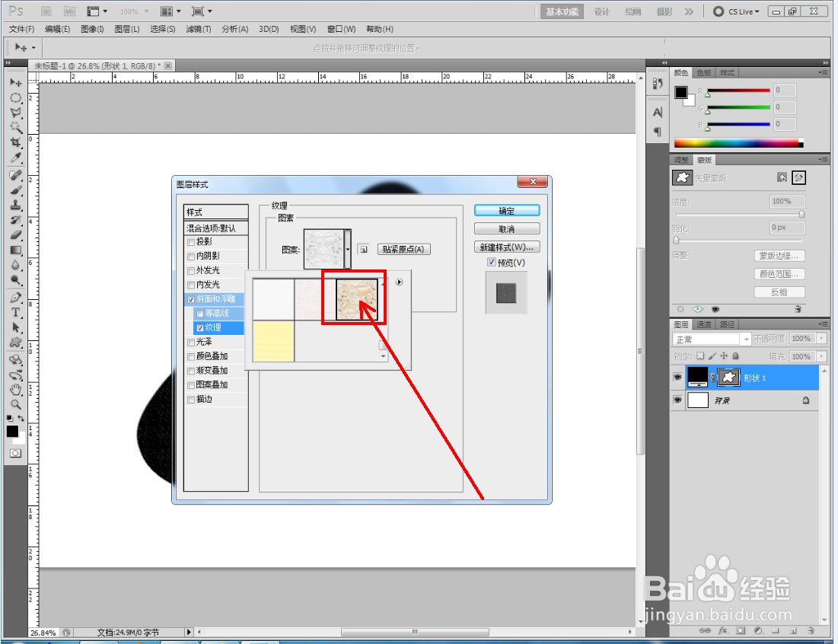This screenshot has width=838, height=644.
Task: Select the Magic Wand tool
Action: click(x=15, y=127)
